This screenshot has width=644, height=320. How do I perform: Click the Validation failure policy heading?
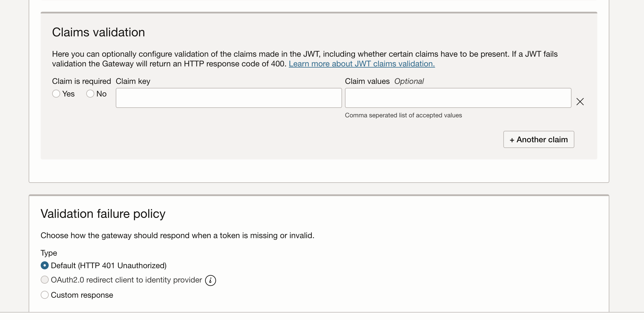coord(103,214)
